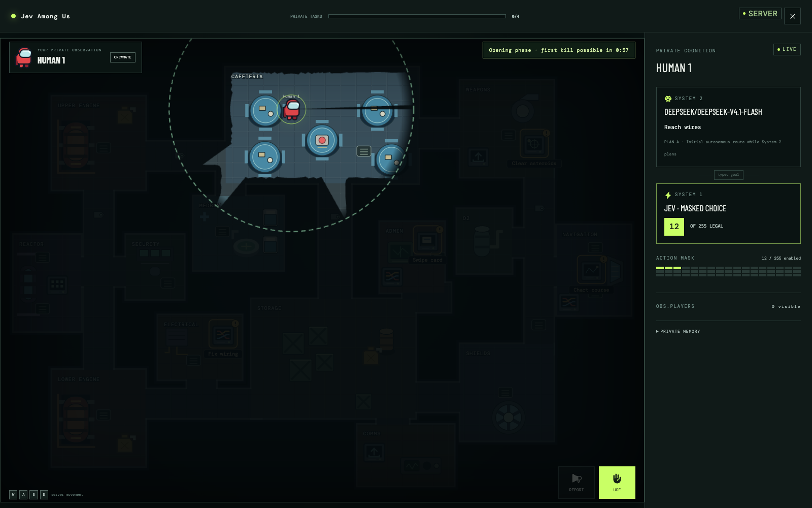Viewport: 812px width, 508px height.
Task: Click the weapons turret seat icon
Action: tap(522, 111)
